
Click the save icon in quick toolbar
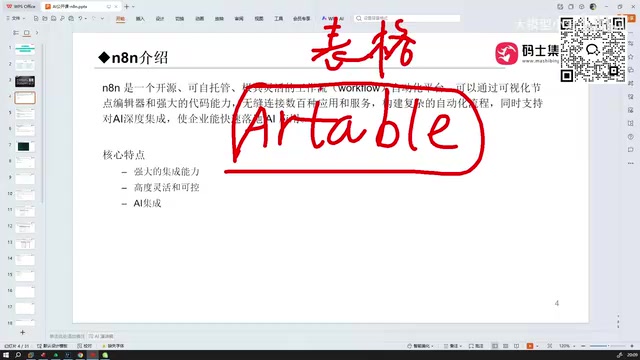pos(53,18)
